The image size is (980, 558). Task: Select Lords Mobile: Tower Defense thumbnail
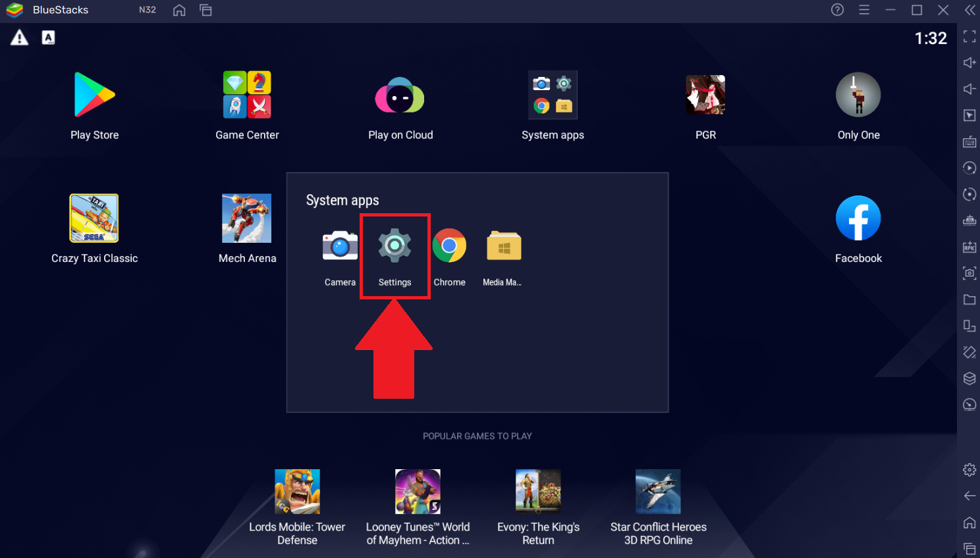point(297,492)
